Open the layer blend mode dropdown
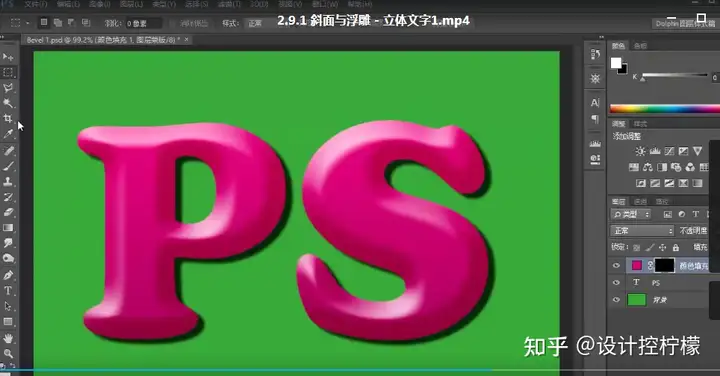This screenshot has height=376, width=720. (642, 230)
